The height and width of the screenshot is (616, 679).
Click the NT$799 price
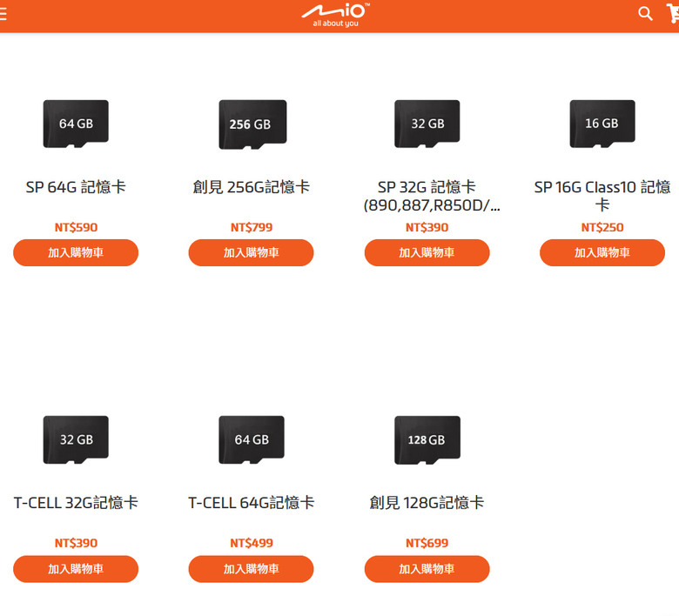coord(252,227)
